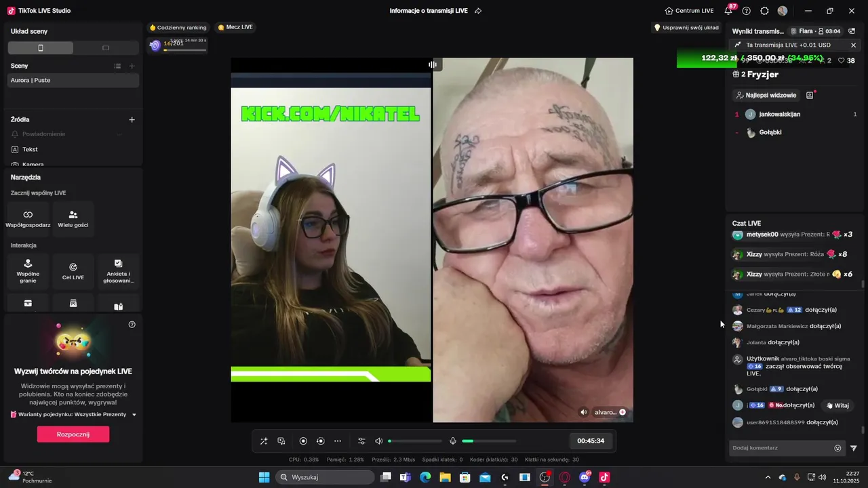Open Informacje o transmisji LIVE

[x=430, y=11]
